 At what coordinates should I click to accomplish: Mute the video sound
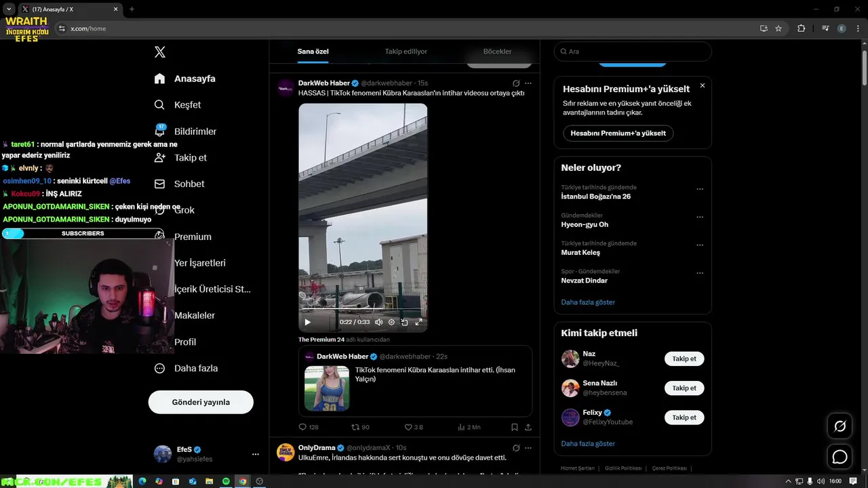click(x=378, y=322)
